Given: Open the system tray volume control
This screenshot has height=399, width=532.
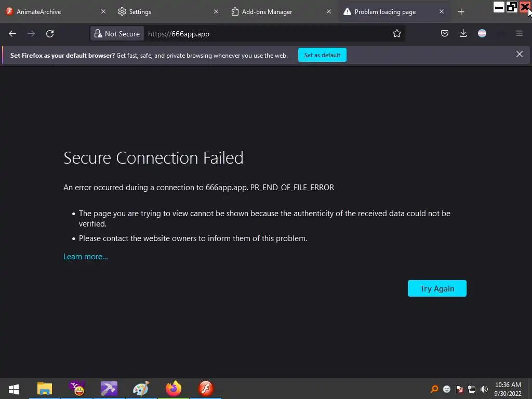Looking at the screenshot, I should coord(484,389).
